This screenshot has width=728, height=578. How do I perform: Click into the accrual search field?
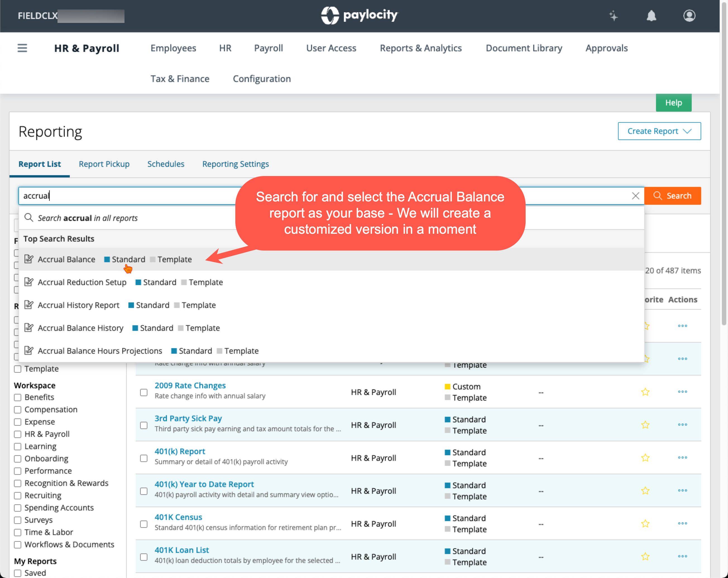135,196
